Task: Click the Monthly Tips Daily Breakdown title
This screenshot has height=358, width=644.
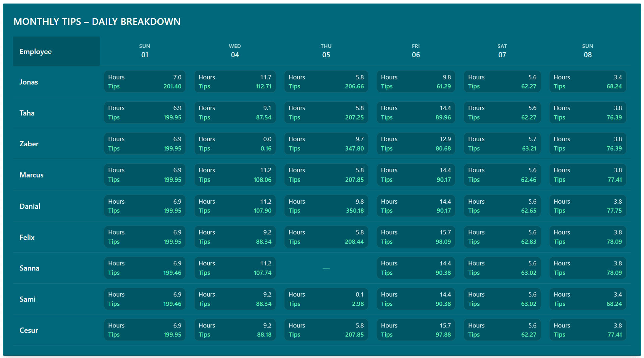Action: [97, 21]
